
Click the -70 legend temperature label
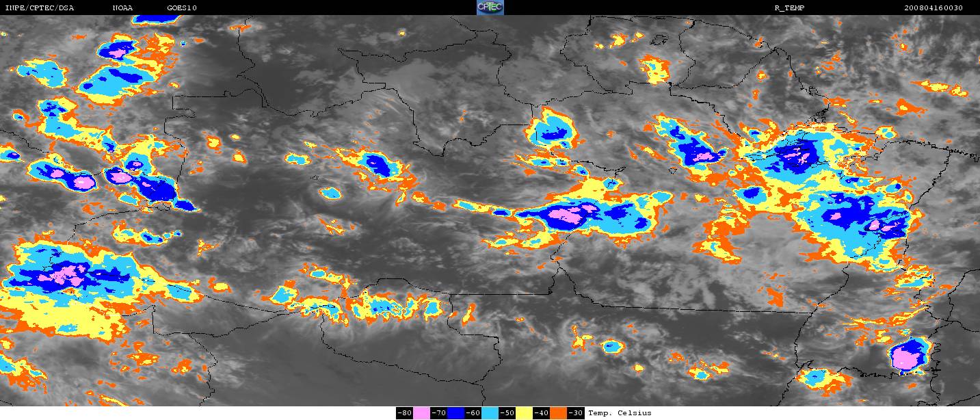(x=438, y=412)
